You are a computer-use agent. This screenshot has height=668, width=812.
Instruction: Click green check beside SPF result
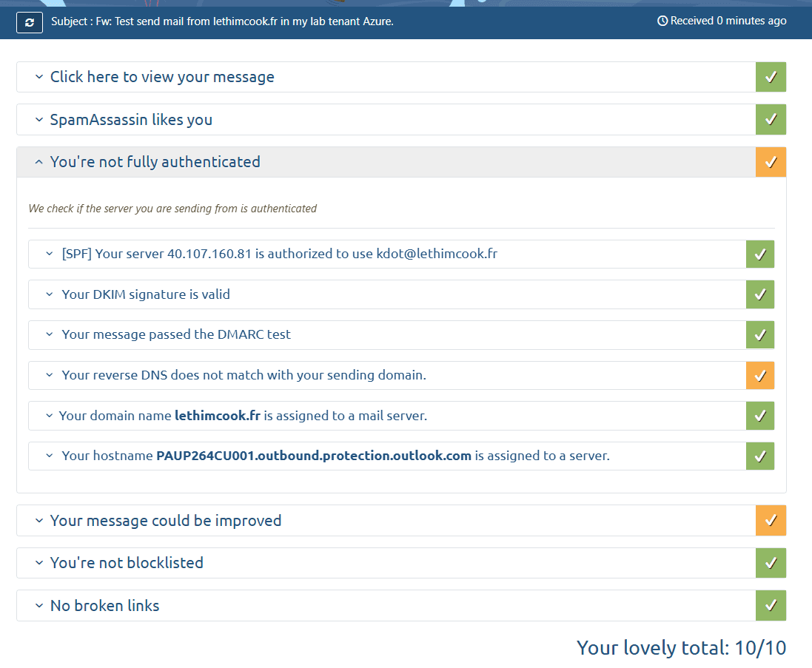point(759,254)
